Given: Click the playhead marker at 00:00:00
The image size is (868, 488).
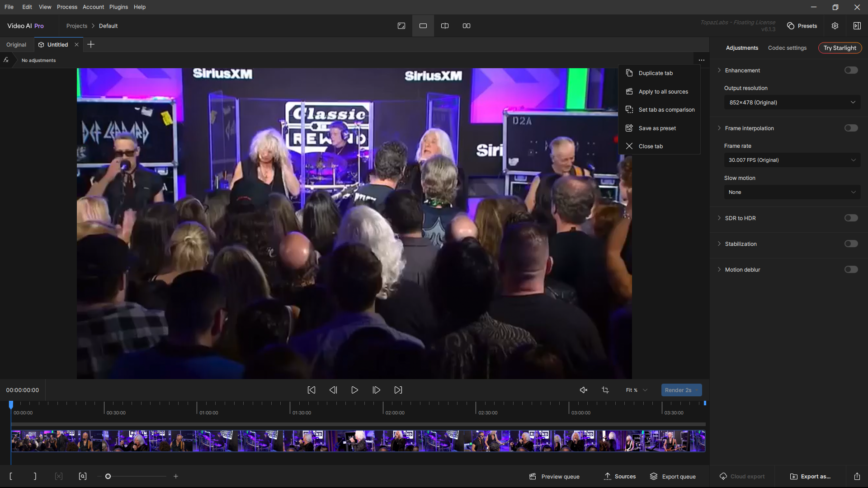Looking at the screenshot, I should click(11, 404).
